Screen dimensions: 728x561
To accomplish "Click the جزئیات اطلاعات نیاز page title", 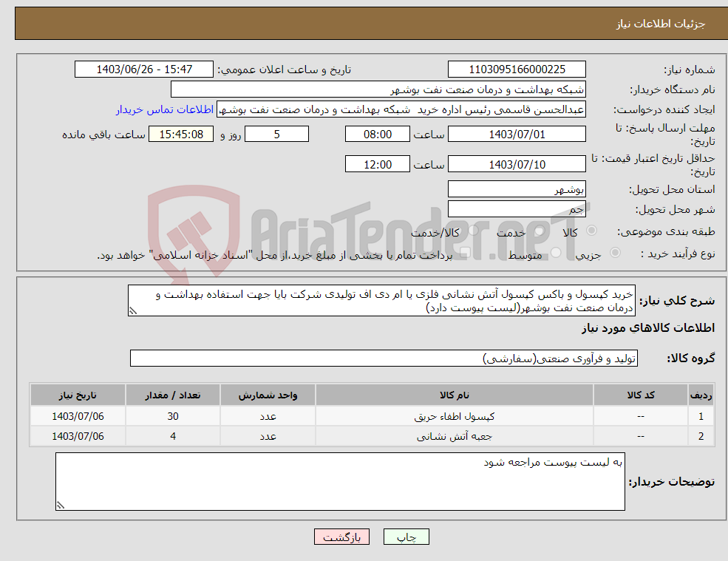I will coord(660,24).
